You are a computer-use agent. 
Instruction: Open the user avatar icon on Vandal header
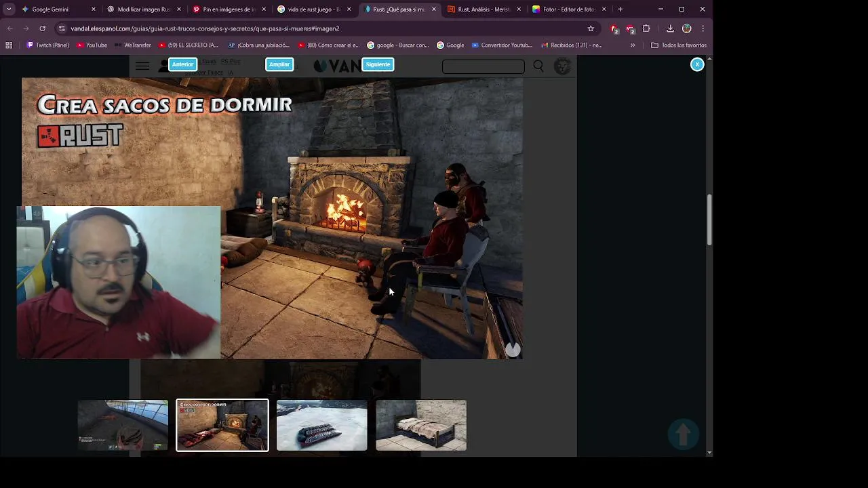562,66
